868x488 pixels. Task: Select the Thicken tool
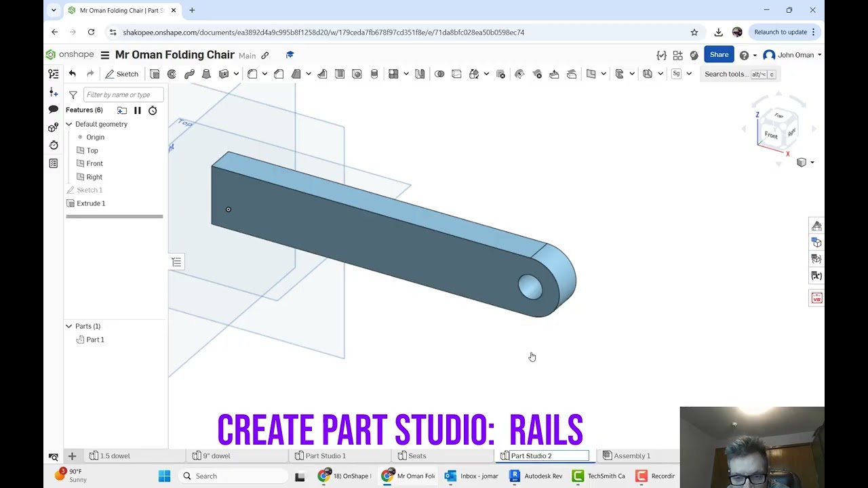point(224,74)
